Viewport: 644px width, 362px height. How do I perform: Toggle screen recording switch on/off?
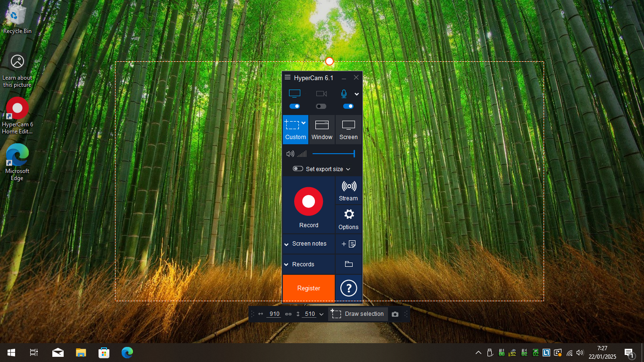(295, 106)
